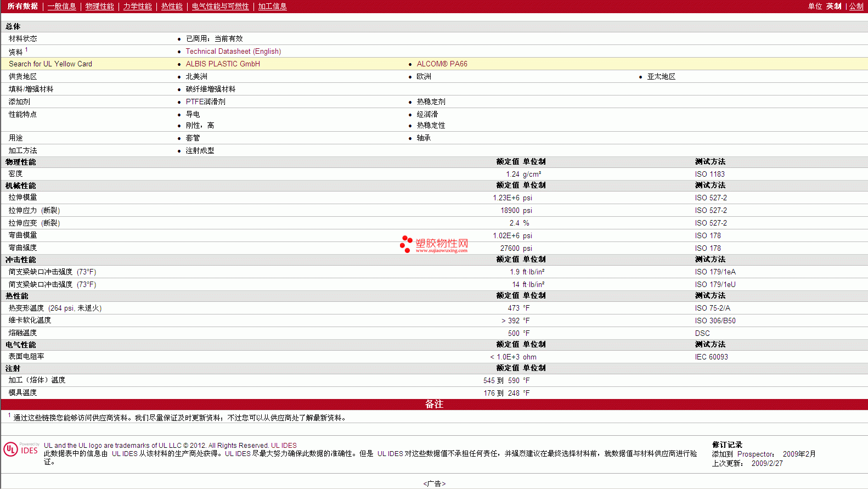Click the 拉伸模量 row label
The height and width of the screenshot is (489, 868).
(x=22, y=198)
